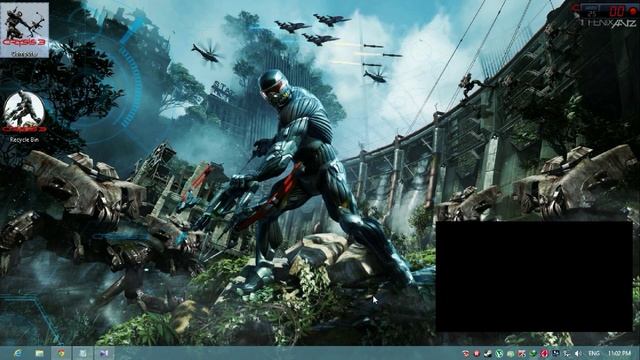Click the red record button on the desktop widget
This screenshot has width=640, height=360.
pyautogui.click(x=633, y=11)
